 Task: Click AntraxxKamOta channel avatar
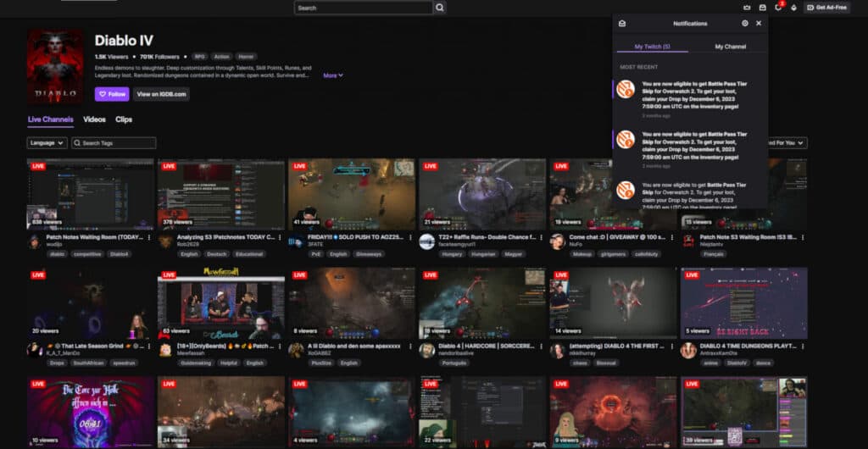[x=688, y=350]
